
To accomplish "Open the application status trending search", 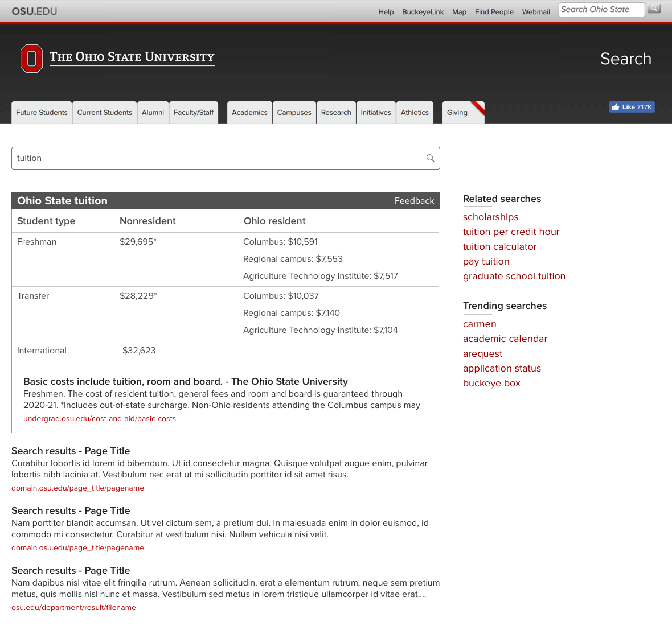I will click(x=502, y=368).
